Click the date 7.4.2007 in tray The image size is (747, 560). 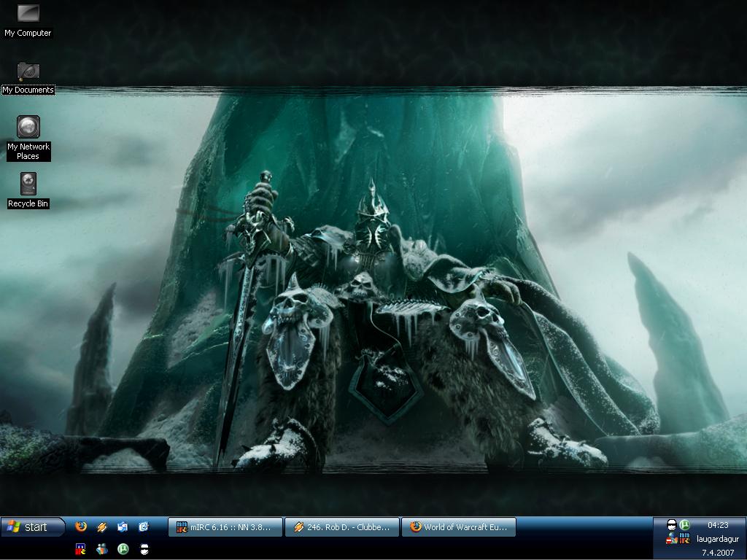[718, 553]
